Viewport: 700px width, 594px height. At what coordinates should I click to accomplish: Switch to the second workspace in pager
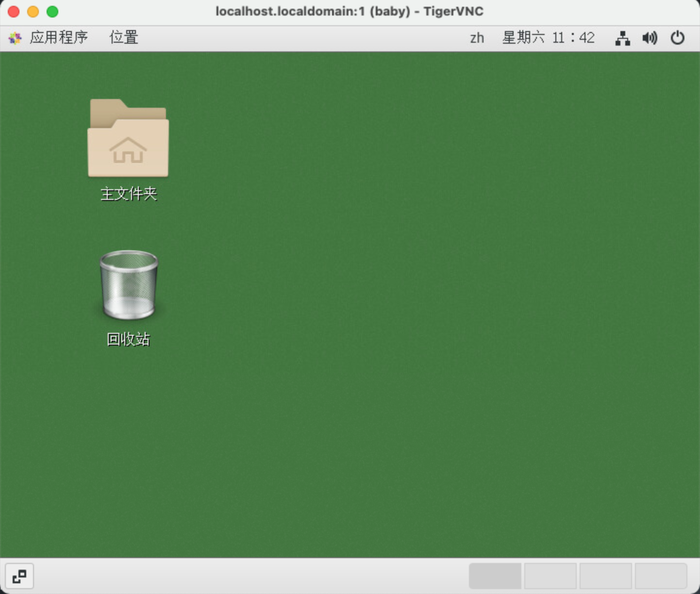pyautogui.click(x=550, y=576)
